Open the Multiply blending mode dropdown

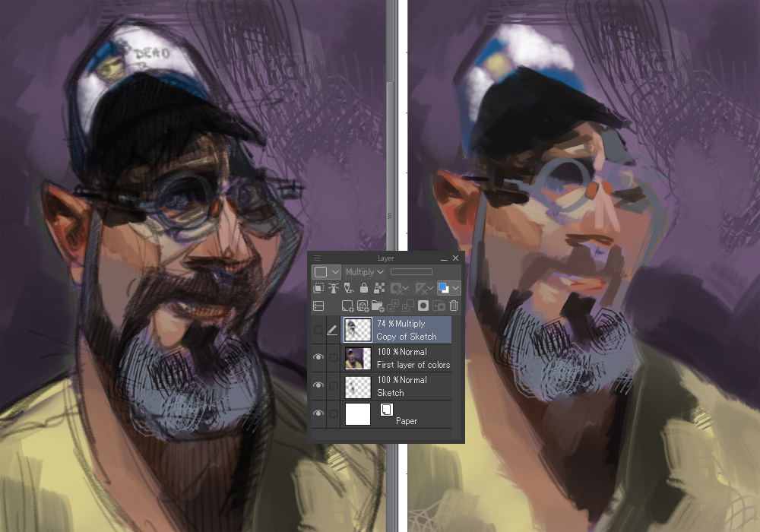coord(365,271)
